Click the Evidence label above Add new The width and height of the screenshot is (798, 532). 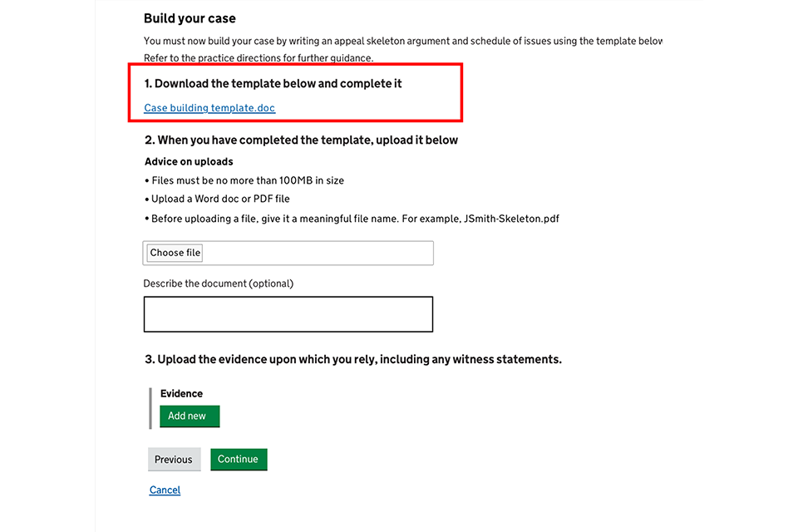(x=181, y=393)
